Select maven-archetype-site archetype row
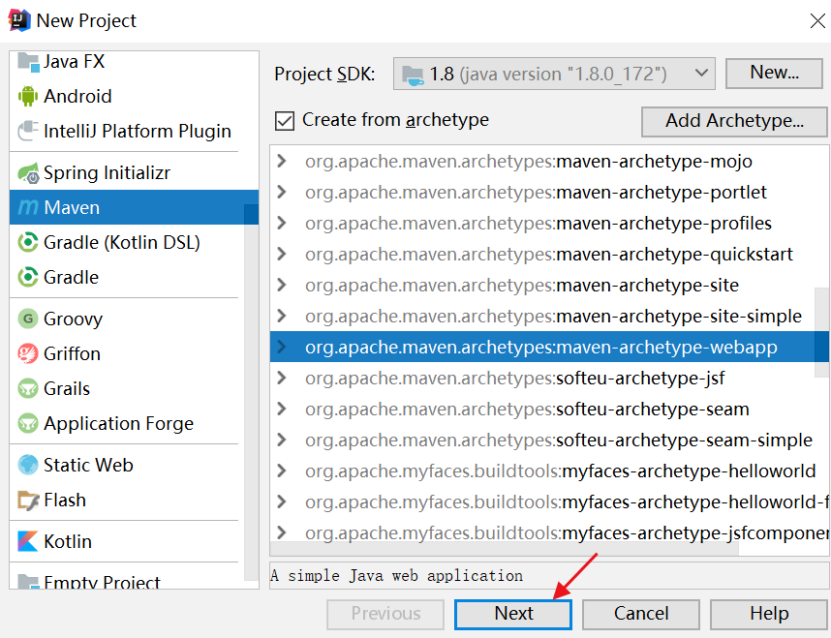 [549, 285]
